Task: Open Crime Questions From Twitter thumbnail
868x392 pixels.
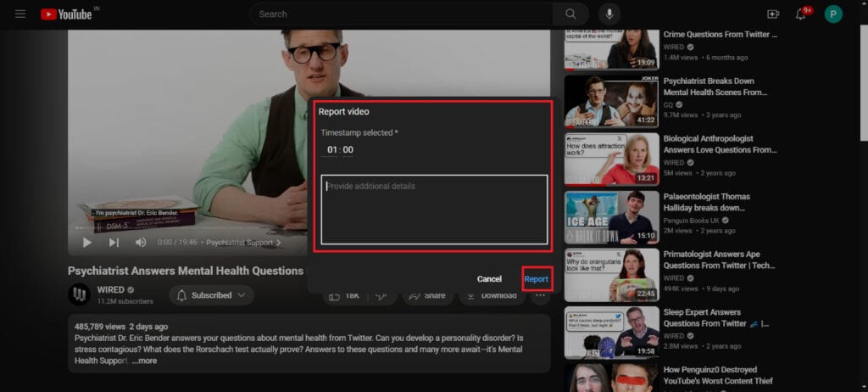Action: click(612, 49)
